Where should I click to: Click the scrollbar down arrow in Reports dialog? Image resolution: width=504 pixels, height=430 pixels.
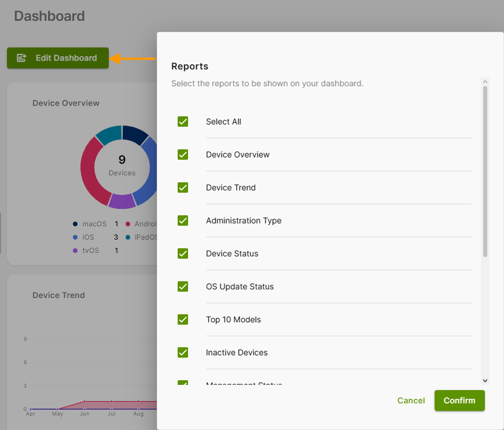[x=485, y=381]
